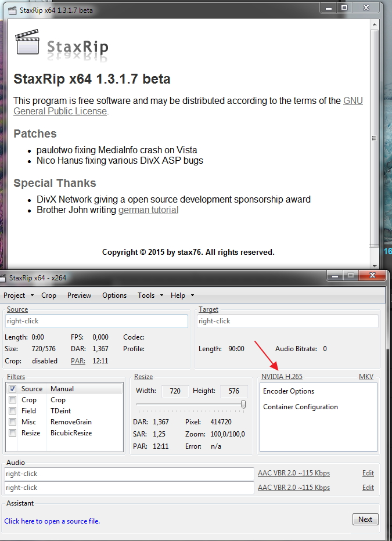The image size is (392, 541).
Task: Enable the Misc RemoveGrain checkbox
Action: [x=12, y=422]
